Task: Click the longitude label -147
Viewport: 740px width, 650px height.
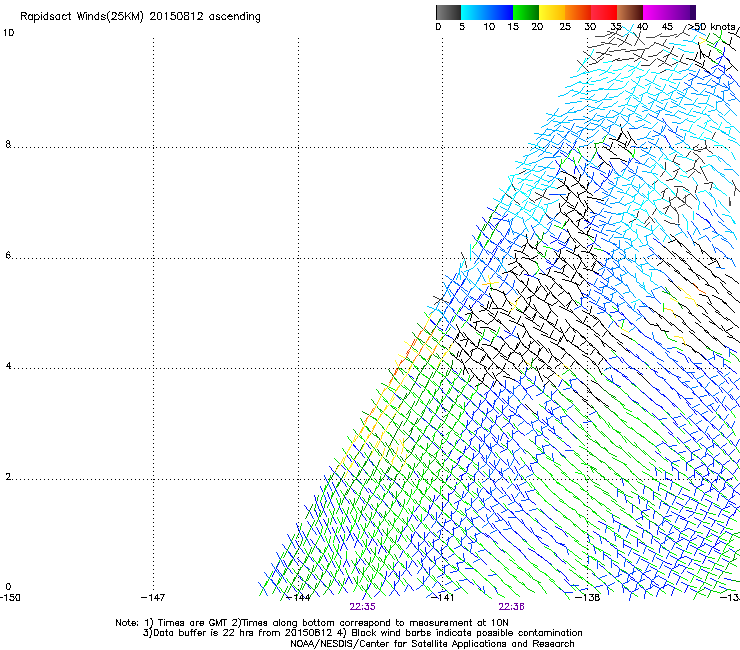Action: click(153, 598)
